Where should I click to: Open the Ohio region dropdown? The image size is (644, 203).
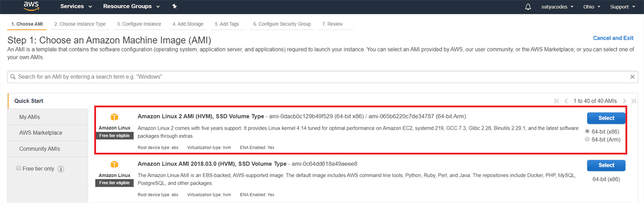(x=591, y=7)
